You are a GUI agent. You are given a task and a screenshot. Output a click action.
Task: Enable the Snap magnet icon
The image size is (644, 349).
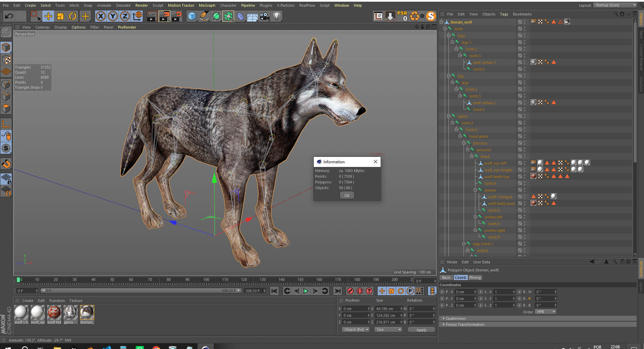(6, 164)
